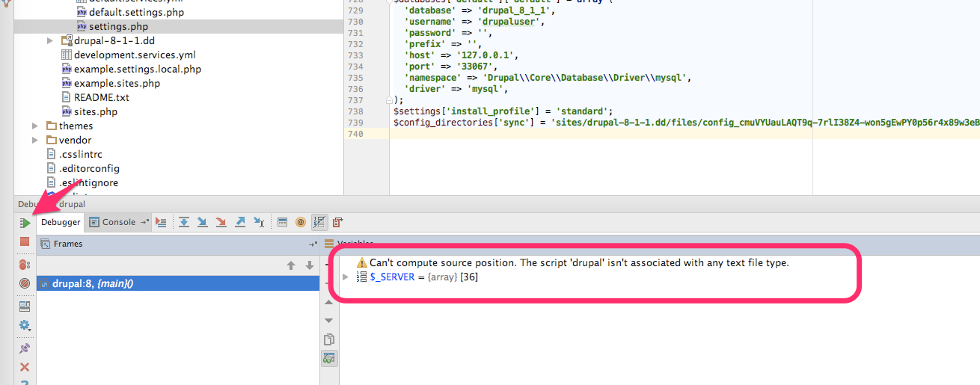Click the Step Over arrow icon
This screenshot has height=385, width=980.
183,222
